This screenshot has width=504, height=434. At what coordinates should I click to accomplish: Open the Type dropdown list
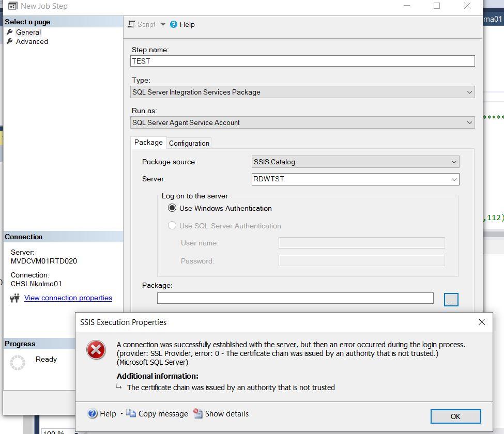[x=302, y=92]
